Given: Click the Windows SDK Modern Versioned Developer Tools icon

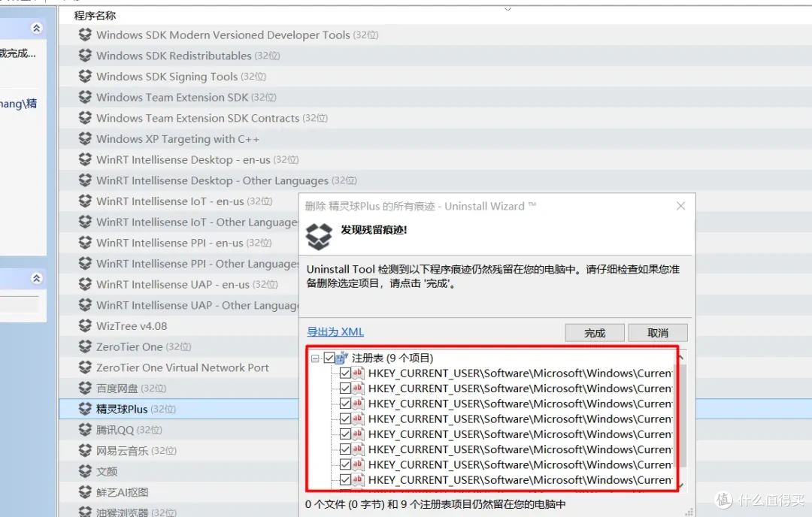Looking at the screenshot, I should tap(86, 35).
